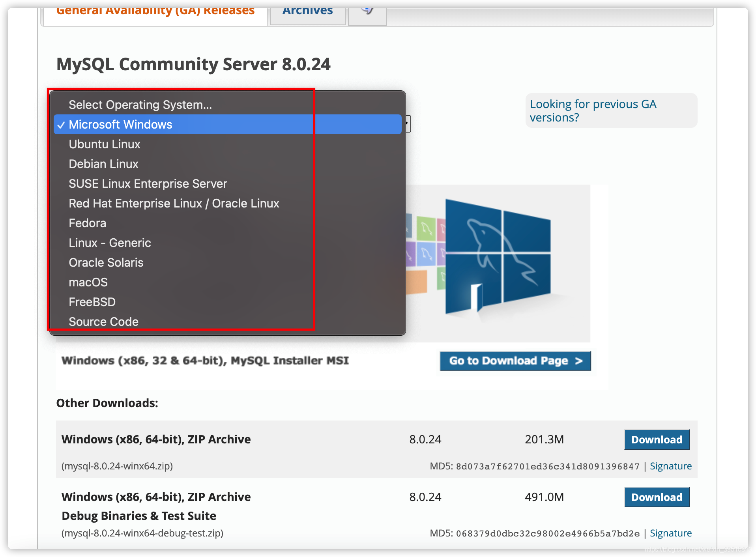756x557 pixels.
Task: Select Microsoft Windows from the OS list
Action: pyautogui.click(x=227, y=124)
